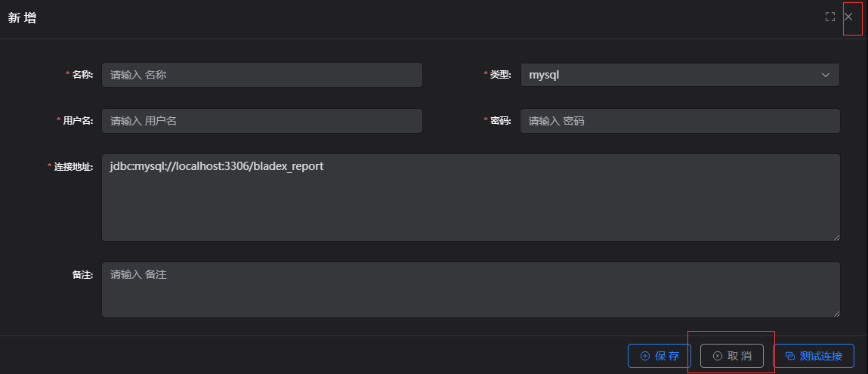Close the 新增 dialog with X icon

tap(848, 17)
